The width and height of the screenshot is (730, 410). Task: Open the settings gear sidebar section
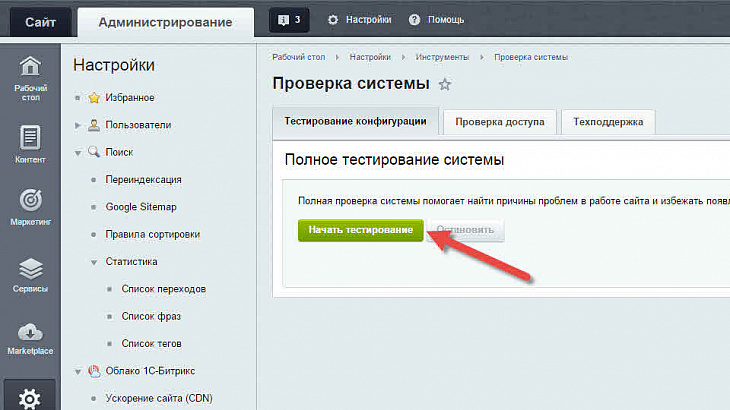[x=30, y=397]
